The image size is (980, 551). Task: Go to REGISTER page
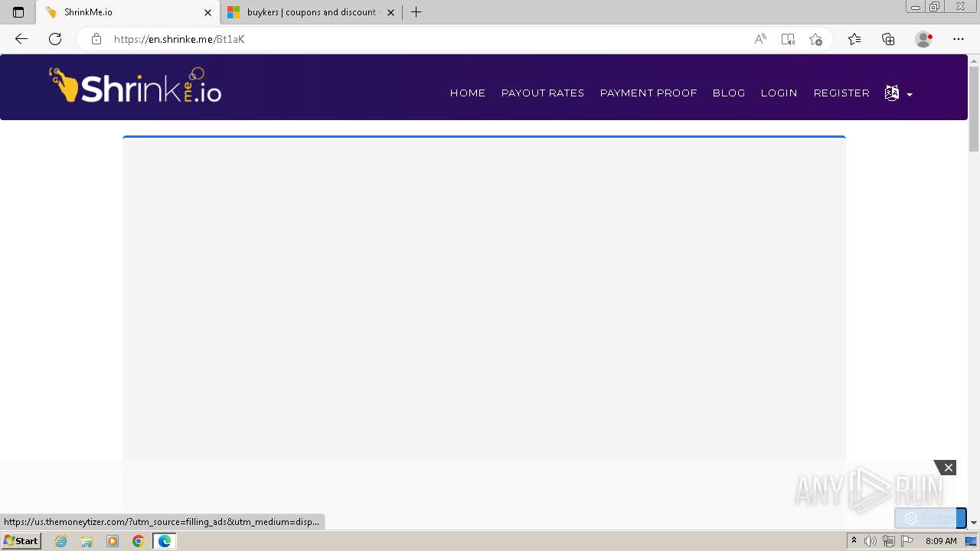tap(841, 93)
